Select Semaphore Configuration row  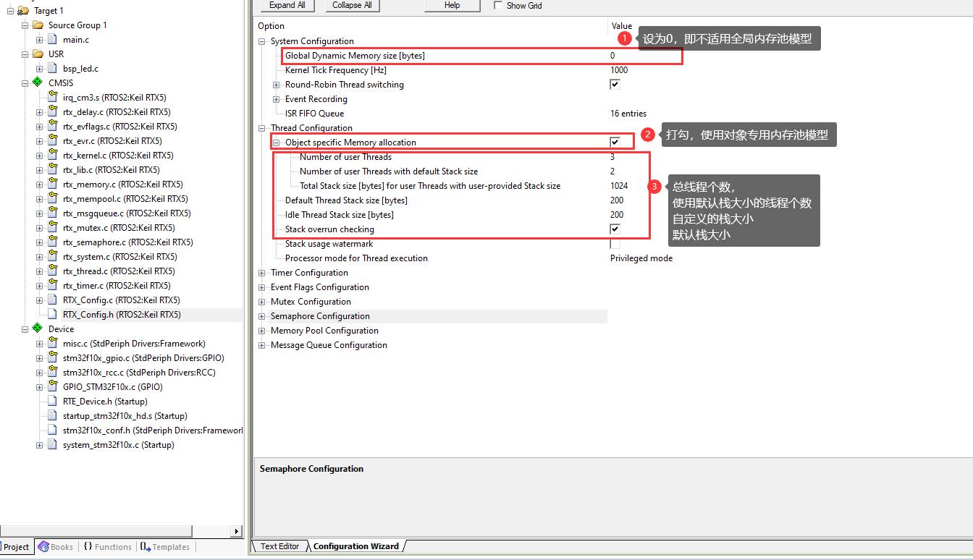click(432, 316)
